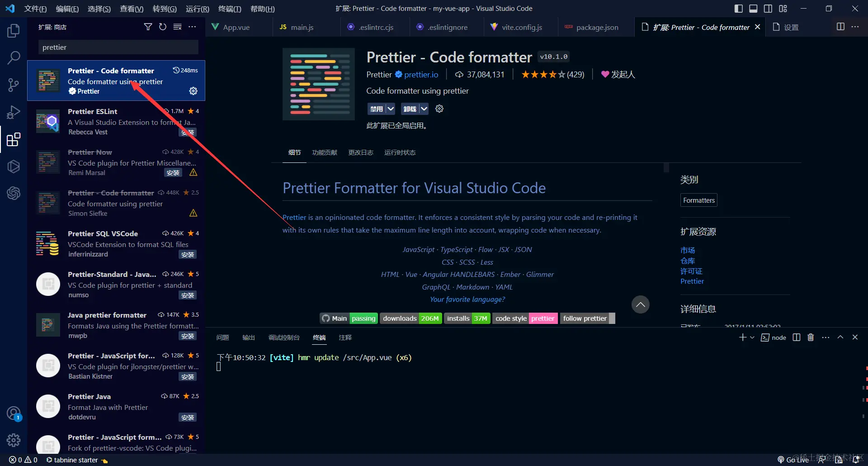Open the Feature Contributions tab
This screenshot has height=466, width=868.
tap(325, 152)
